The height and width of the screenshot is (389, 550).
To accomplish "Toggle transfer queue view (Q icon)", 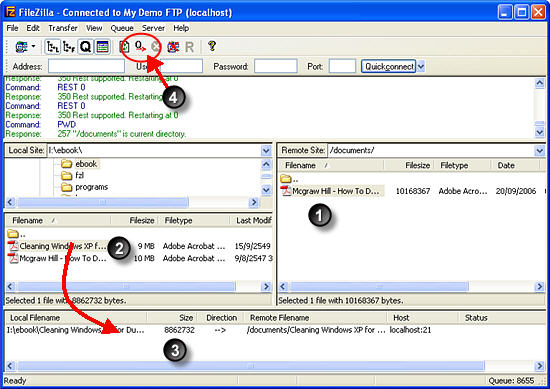I will click(85, 47).
